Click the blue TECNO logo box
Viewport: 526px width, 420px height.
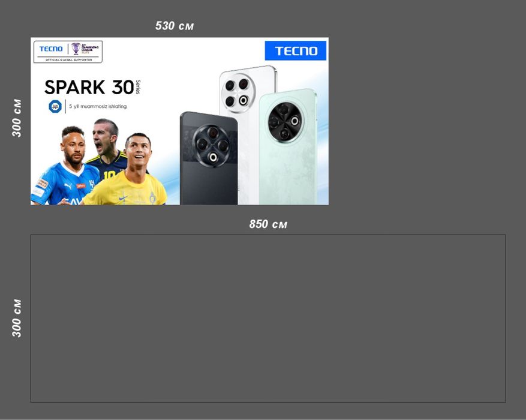[295, 50]
